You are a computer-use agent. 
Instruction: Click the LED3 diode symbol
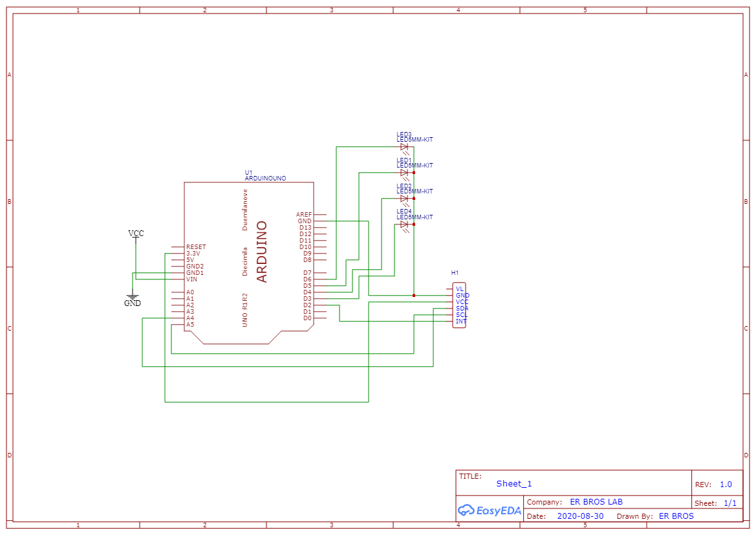point(405,147)
